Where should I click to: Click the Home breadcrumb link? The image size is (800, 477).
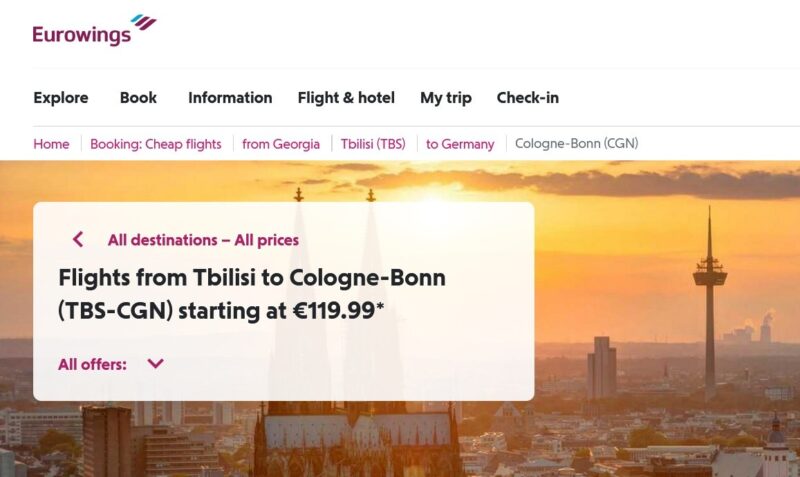(51, 144)
